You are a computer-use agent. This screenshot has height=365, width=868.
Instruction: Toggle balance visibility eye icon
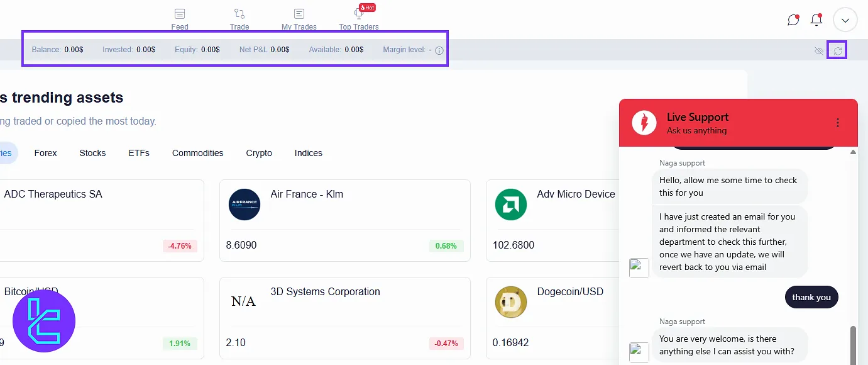point(818,50)
